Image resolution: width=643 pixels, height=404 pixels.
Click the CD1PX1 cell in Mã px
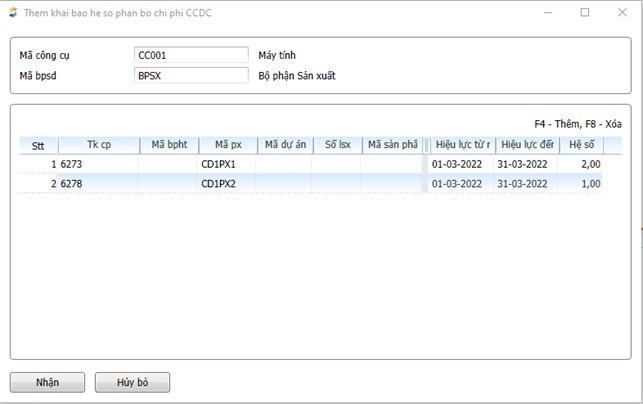pyautogui.click(x=227, y=164)
